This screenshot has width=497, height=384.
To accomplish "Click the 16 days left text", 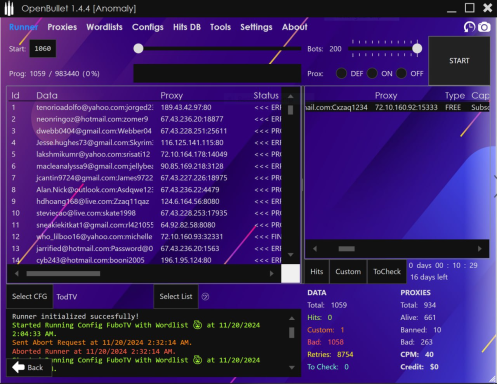I will tap(429, 277).
